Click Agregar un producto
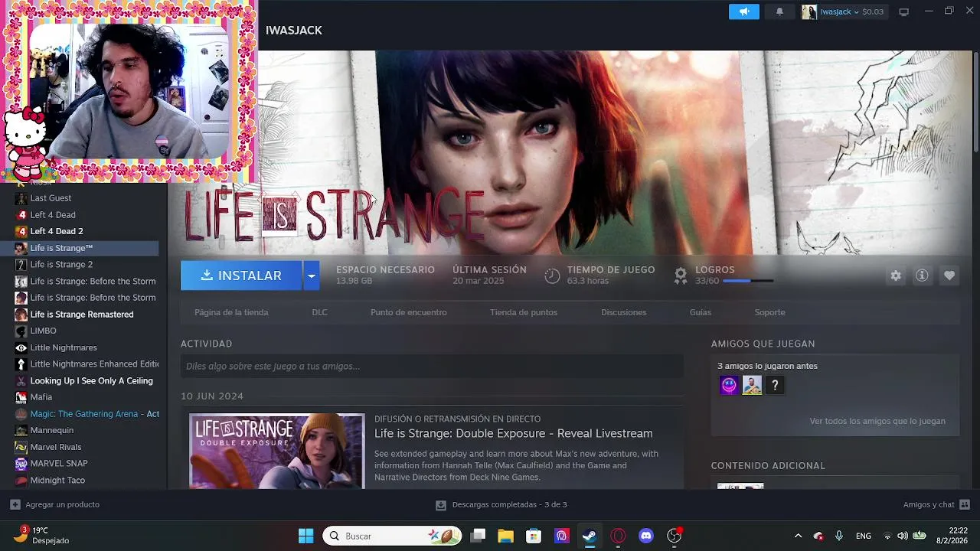This screenshot has width=980, height=551. [54, 504]
